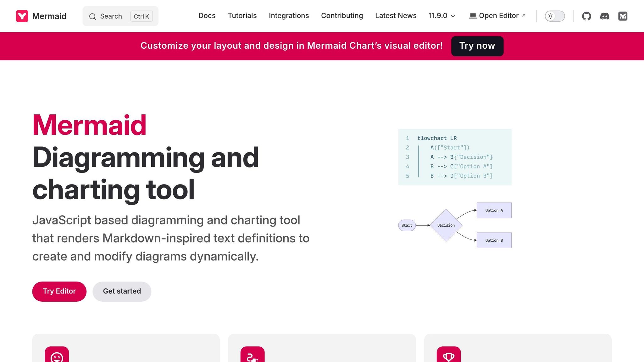Click the 'JavaScript based diagramming' tagline text

(171, 238)
